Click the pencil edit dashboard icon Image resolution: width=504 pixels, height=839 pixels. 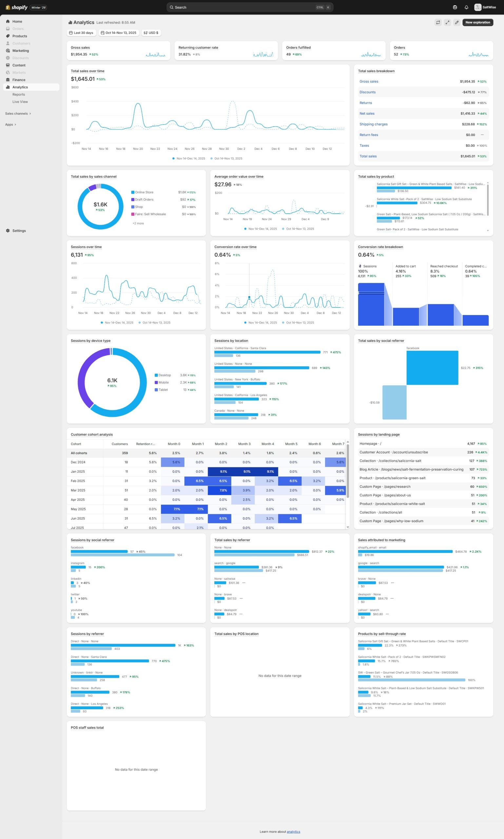(457, 22)
